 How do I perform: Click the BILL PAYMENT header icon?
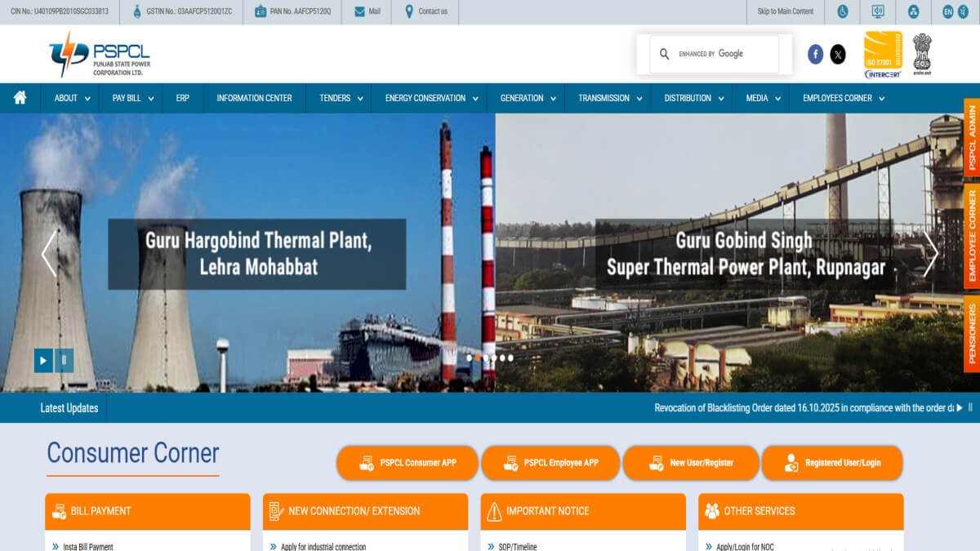59,512
